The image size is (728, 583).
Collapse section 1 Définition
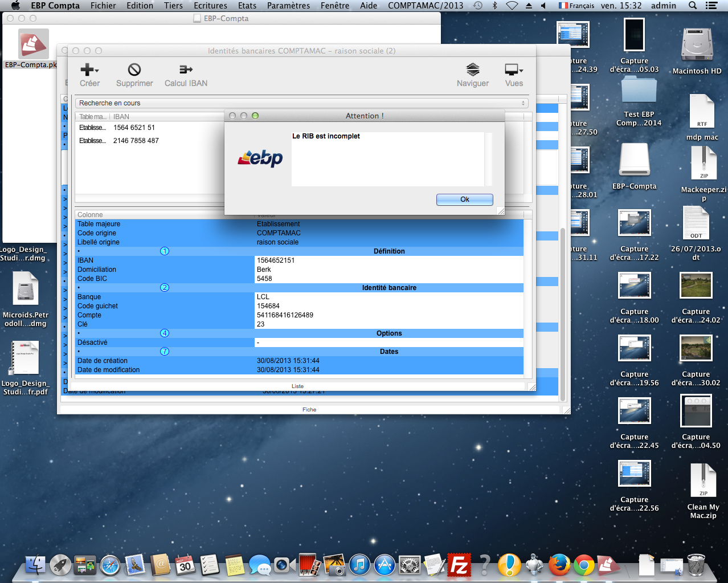pyautogui.click(x=165, y=251)
